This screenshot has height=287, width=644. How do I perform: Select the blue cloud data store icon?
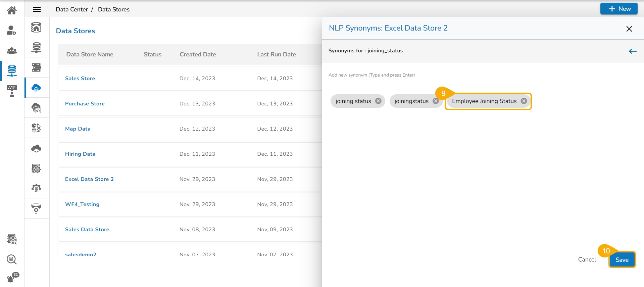[x=36, y=88]
